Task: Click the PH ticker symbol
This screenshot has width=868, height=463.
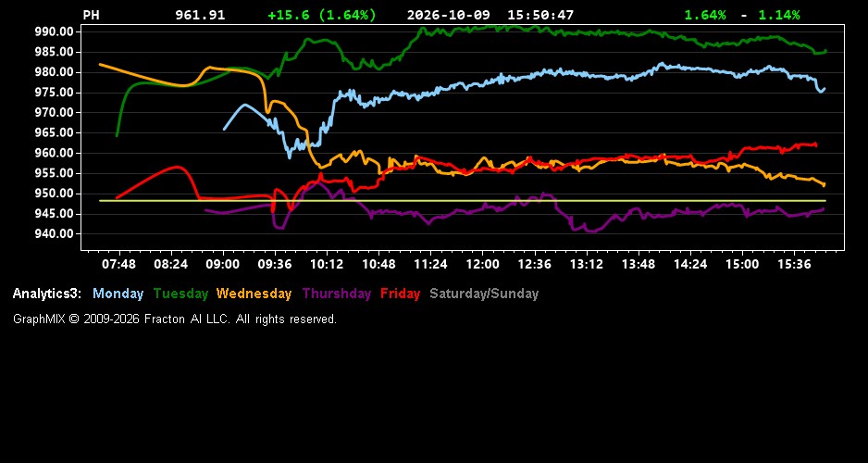Action: pyautogui.click(x=92, y=16)
